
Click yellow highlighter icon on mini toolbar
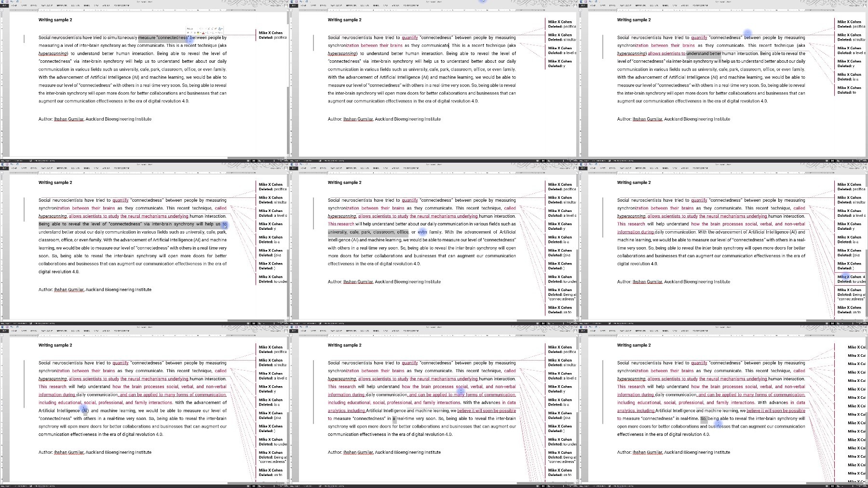point(198,33)
